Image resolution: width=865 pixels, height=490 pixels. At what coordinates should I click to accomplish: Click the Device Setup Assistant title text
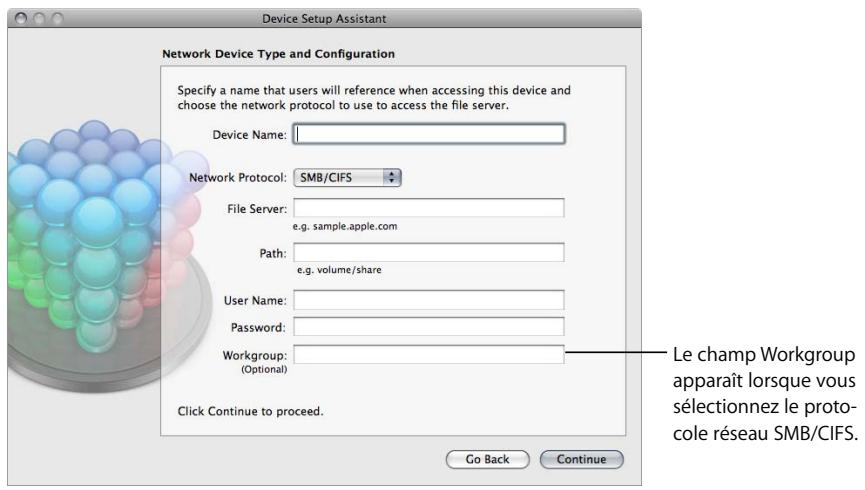tap(324, 19)
